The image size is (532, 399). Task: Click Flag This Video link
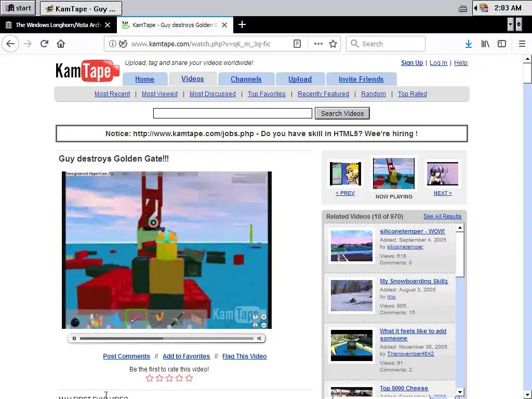tap(244, 356)
